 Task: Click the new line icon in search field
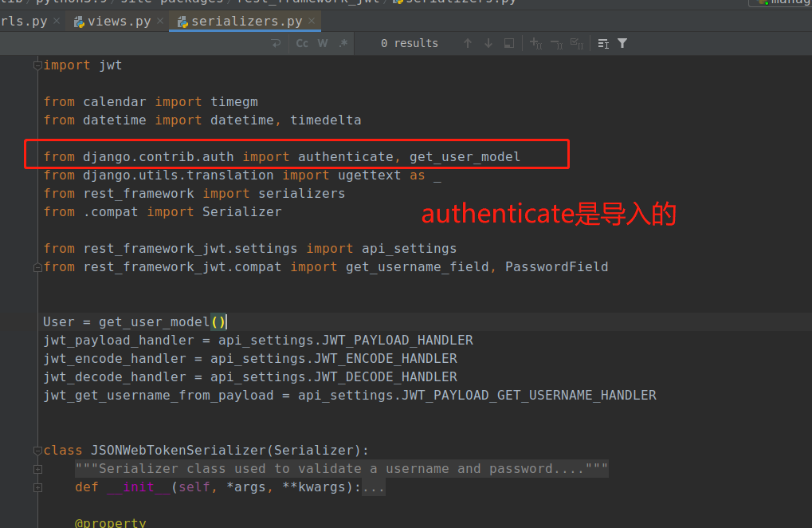click(276, 44)
